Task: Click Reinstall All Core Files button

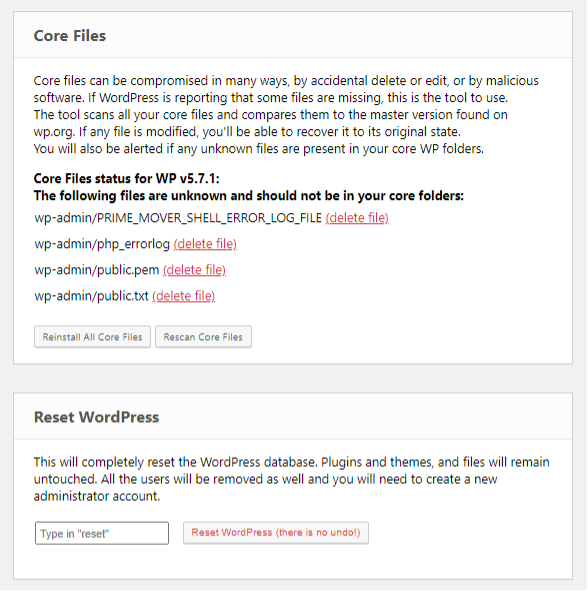Action: tap(92, 337)
